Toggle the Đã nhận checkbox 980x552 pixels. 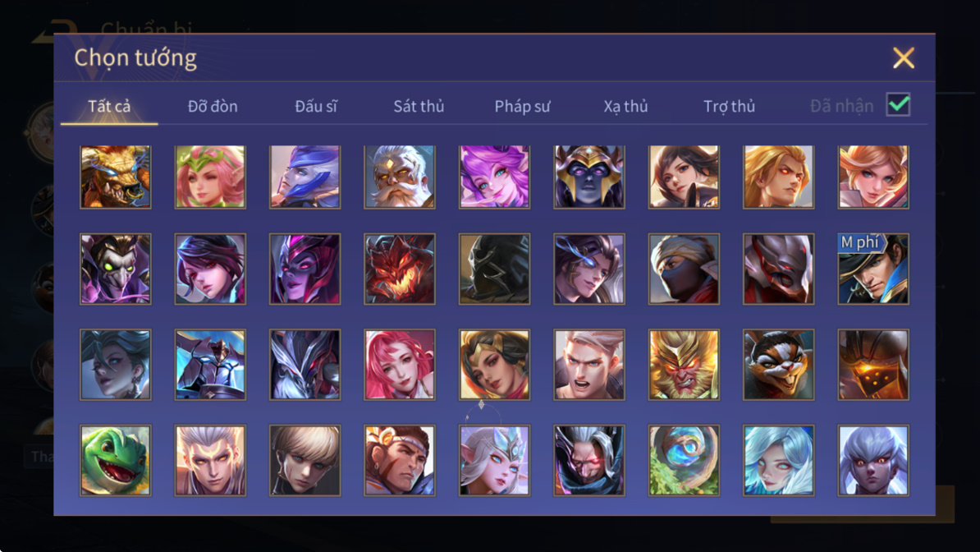pos(898,104)
